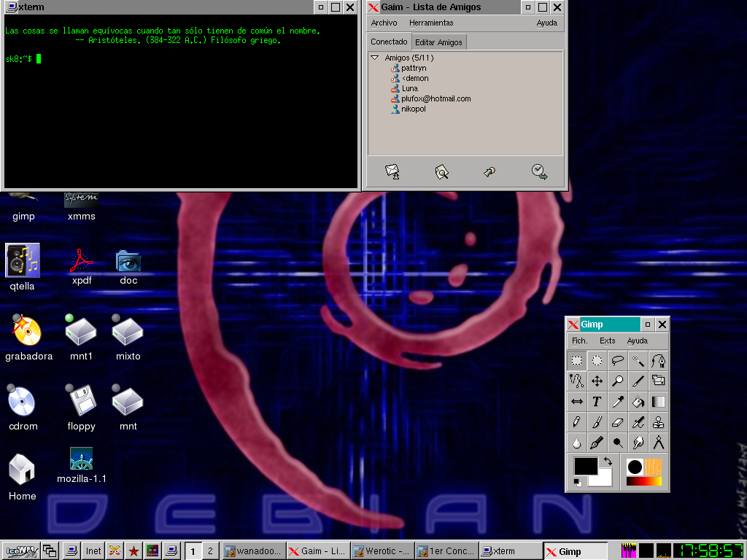The image size is (747, 560).
Task: Select the Color Picker eyedropper tool
Action: (x=617, y=402)
